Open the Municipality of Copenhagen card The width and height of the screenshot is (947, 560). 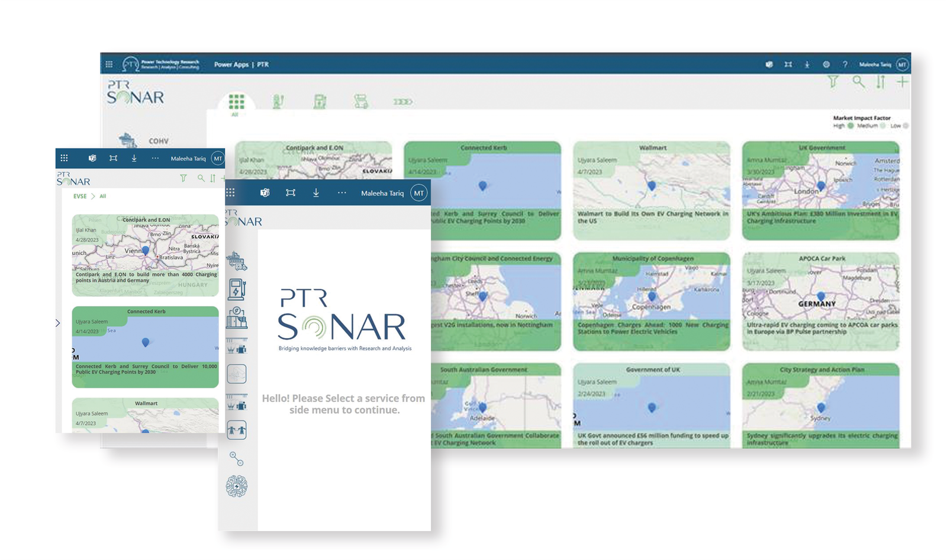pos(652,301)
